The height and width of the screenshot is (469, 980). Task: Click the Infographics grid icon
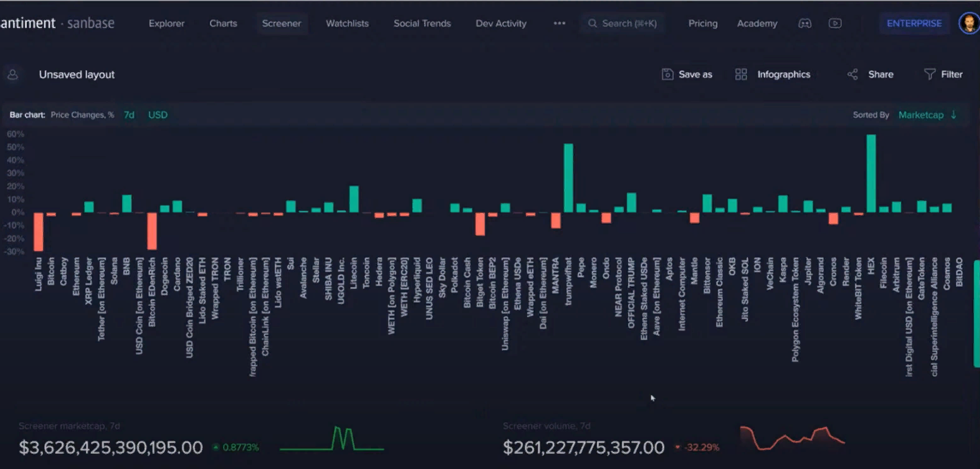coord(741,75)
